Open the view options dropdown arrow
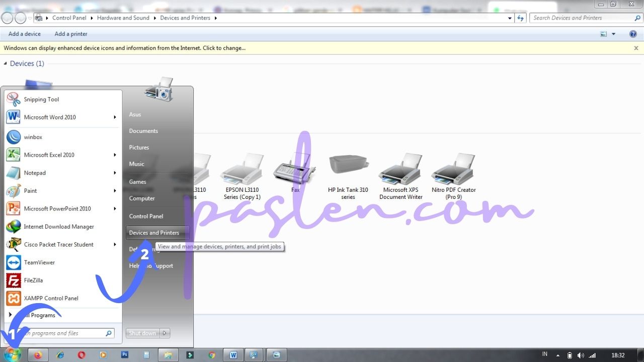The width and height of the screenshot is (644, 362). (613, 34)
